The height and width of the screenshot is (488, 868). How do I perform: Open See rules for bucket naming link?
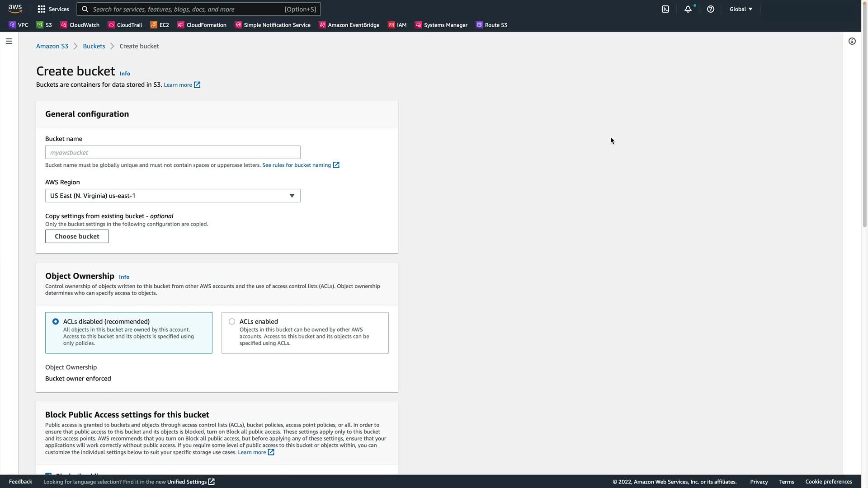pos(297,165)
